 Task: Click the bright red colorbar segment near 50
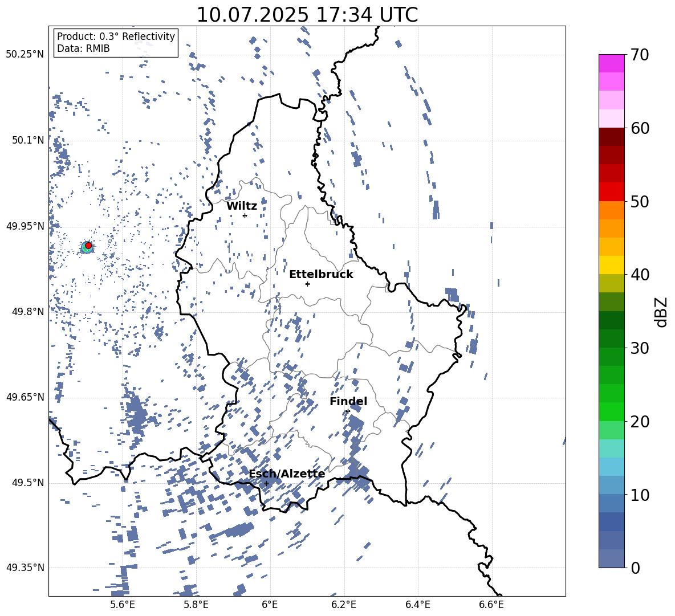coord(611,191)
